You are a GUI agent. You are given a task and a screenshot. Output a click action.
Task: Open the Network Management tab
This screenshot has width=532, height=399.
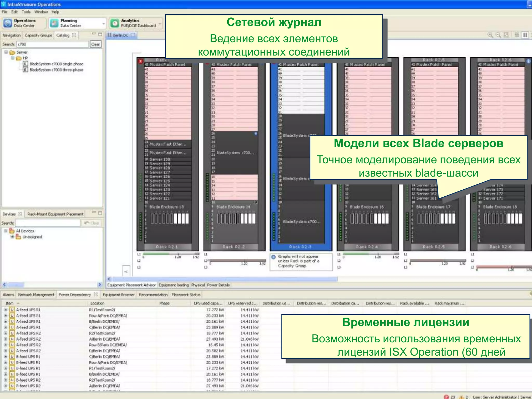pos(36,295)
